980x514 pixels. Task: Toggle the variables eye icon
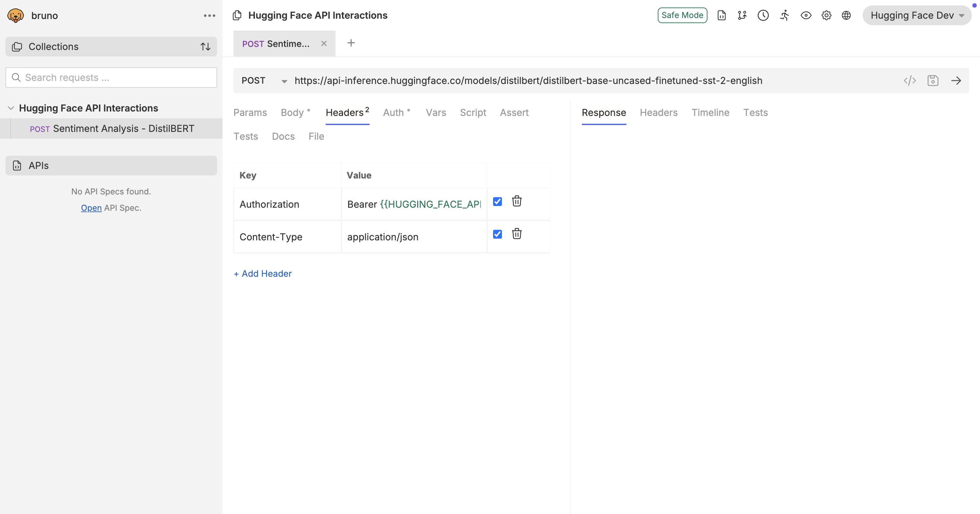coord(806,16)
